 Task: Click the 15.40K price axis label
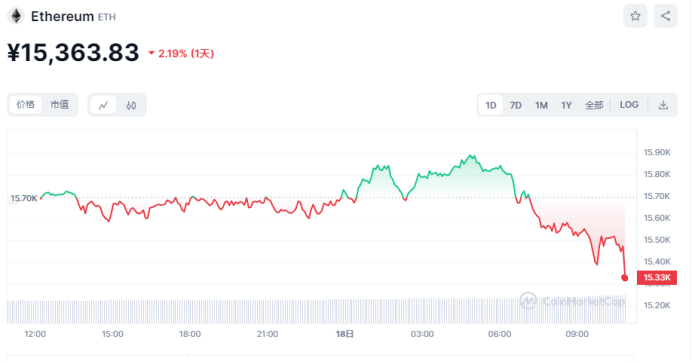click(x=657, y=261)
